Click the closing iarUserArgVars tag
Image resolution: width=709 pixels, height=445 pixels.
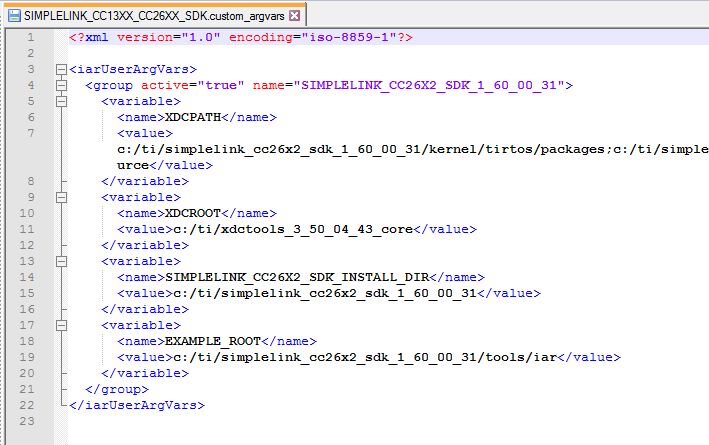coord(137,406)
